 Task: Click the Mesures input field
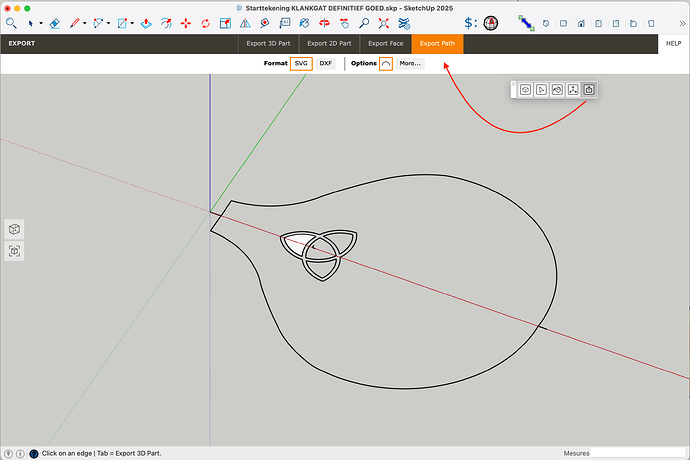[x=638, y=453]
